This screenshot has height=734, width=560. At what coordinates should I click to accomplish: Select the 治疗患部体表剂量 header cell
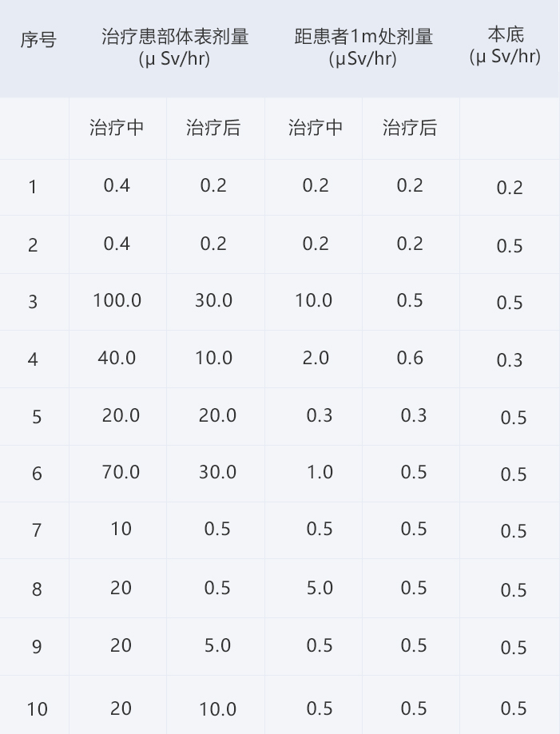[175, 47]
